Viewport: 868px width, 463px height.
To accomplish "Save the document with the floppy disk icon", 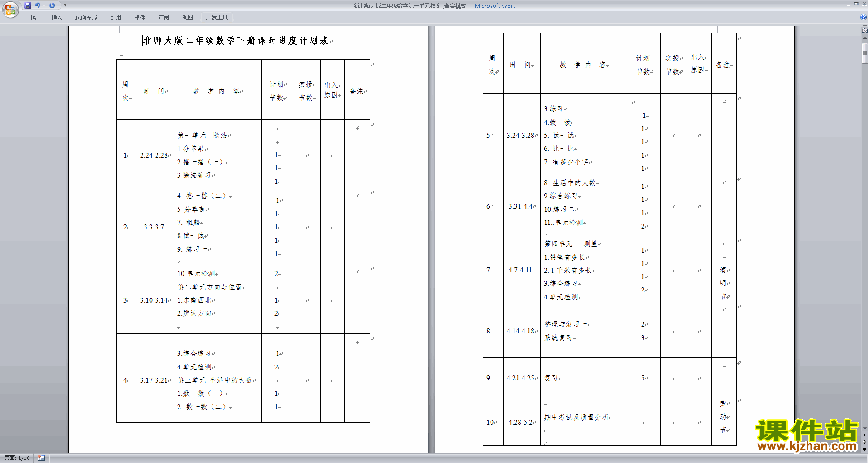I will point(28,5).
